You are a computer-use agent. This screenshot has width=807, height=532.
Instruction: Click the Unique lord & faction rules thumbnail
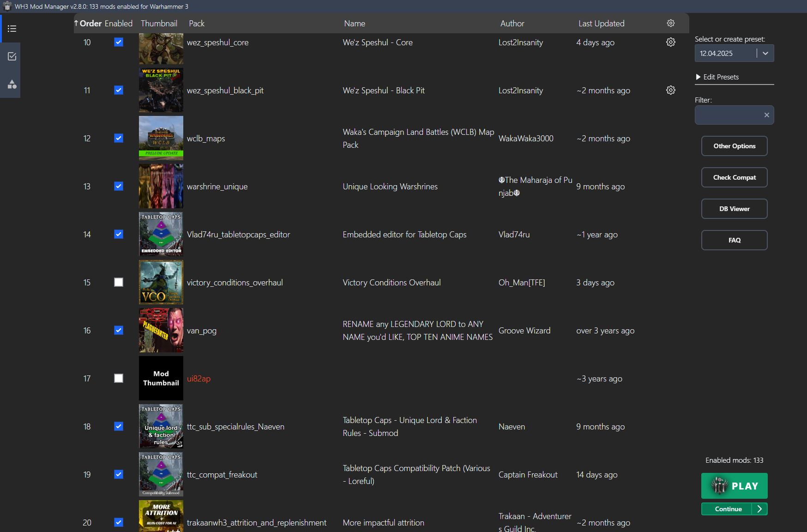(x=161, y=426)
